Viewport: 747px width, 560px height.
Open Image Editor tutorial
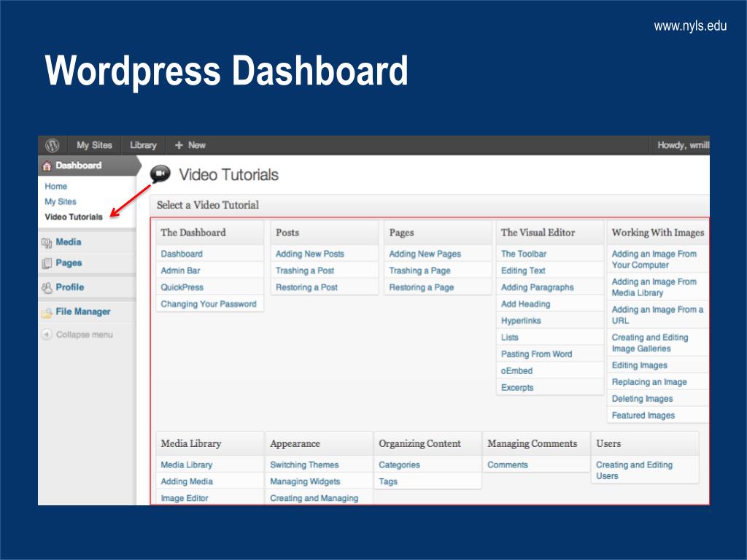click(x=185, y=498)
